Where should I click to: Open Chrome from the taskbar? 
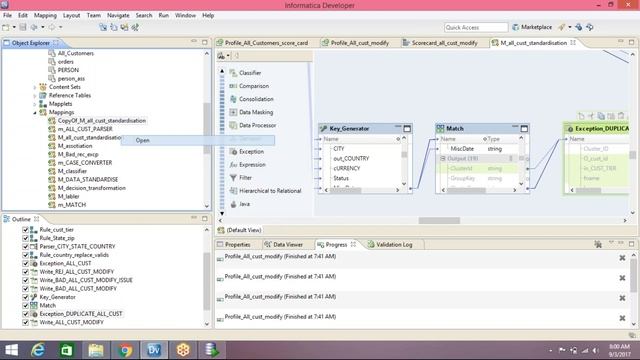coord(125,350)
